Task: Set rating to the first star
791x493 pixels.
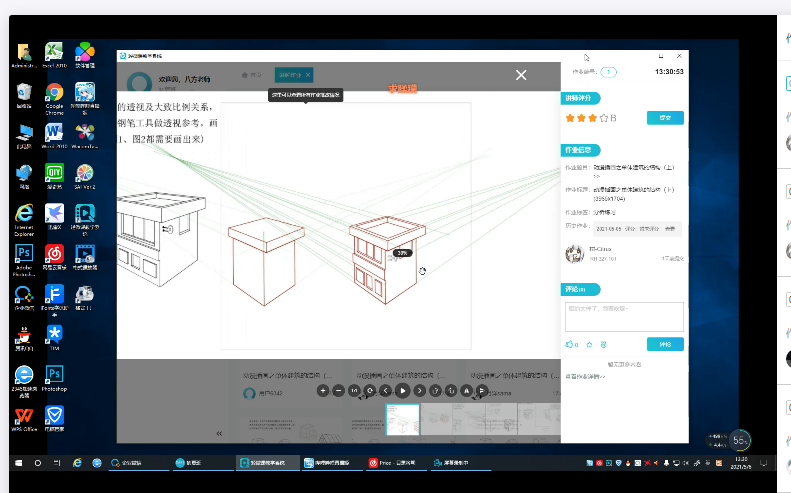Action: pos(570,118)
